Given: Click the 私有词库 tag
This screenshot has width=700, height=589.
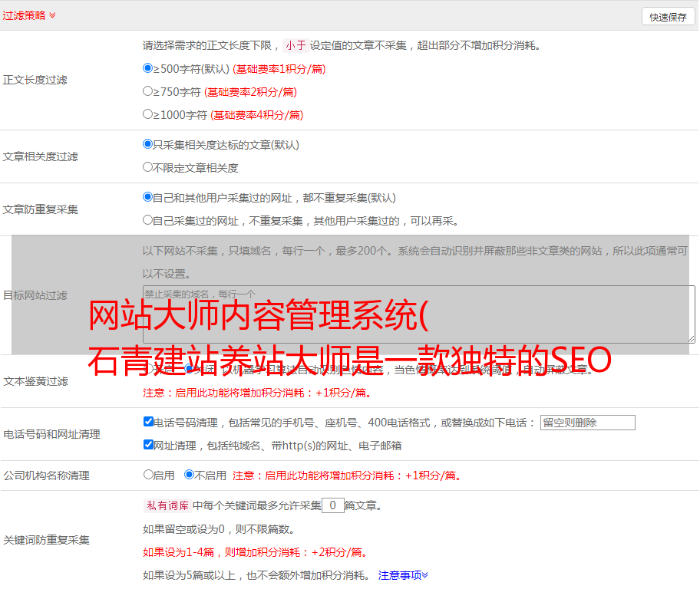Looking at the screenshot, I should 168,505.
